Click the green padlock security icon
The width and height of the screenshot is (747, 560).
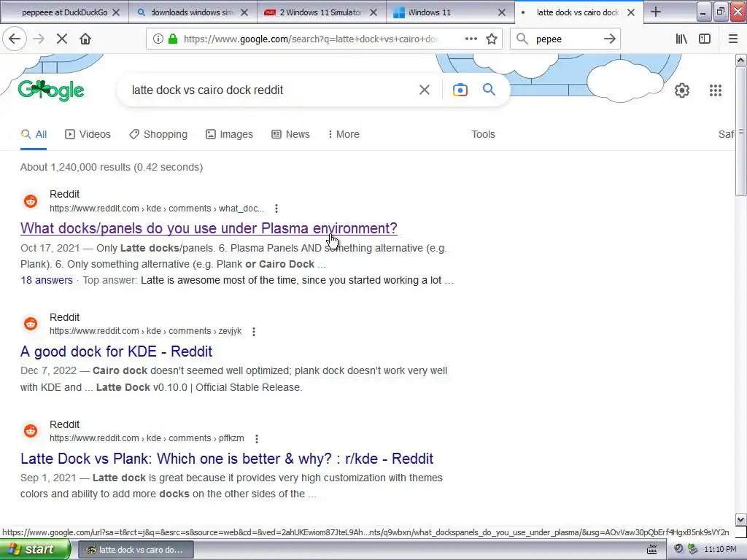(173, 39)
